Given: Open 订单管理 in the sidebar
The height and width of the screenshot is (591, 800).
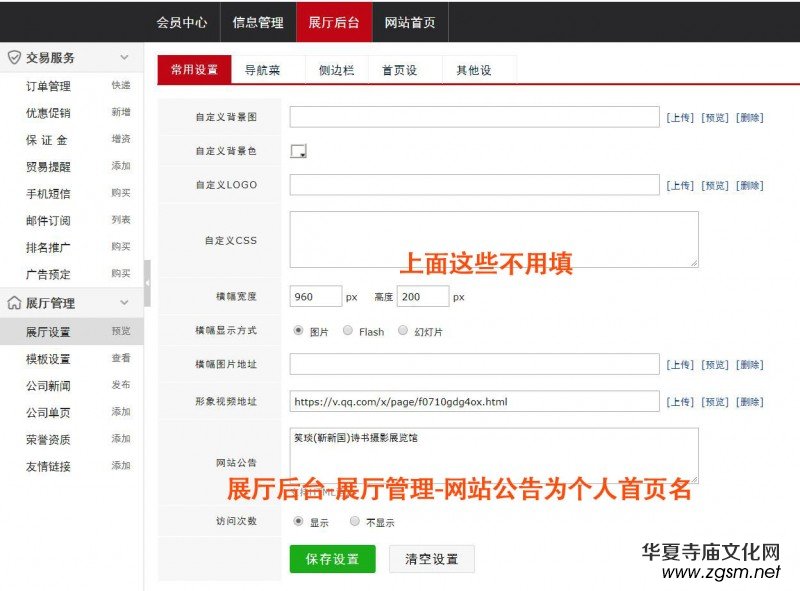Looking at the screenshot, I should pyautogui.click(x=48, y=86).
